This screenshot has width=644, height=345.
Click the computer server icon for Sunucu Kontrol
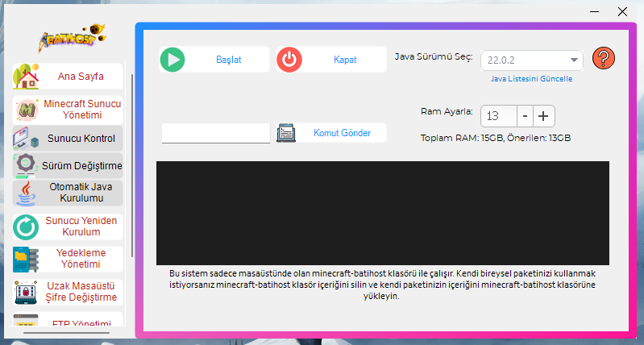tap(26, 139)
